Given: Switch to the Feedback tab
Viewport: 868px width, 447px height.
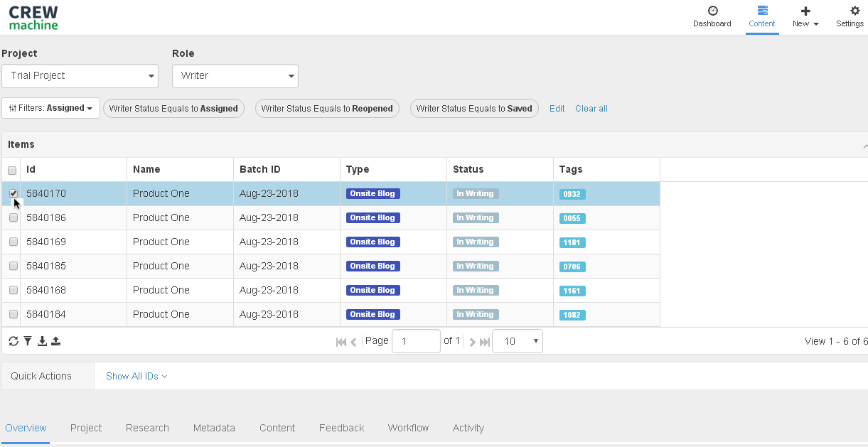Looking at the screenshot, I should [341, 428].
